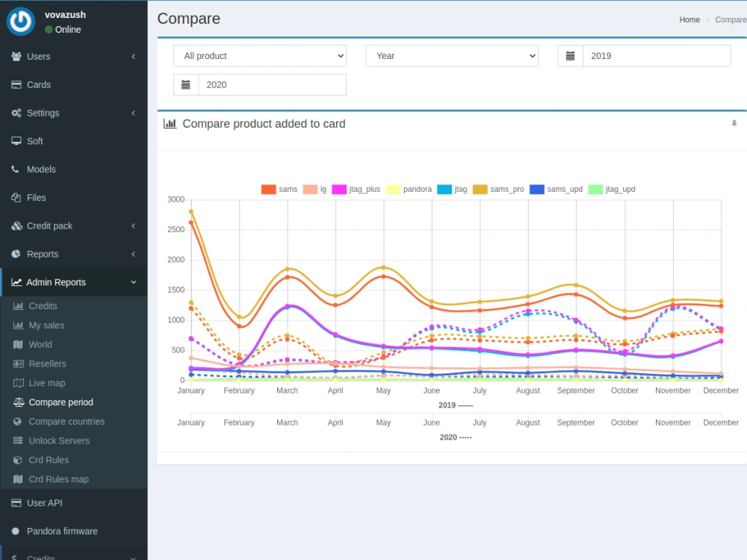Click the Live map outline icon
This screenshot has width=747, height=560.
(x=19, y=383)
